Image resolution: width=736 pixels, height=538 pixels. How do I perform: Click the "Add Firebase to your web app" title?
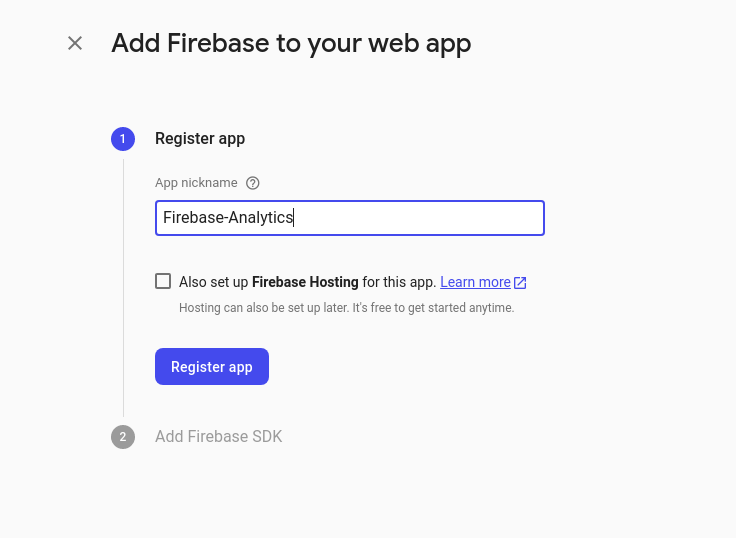coord(291,44)
